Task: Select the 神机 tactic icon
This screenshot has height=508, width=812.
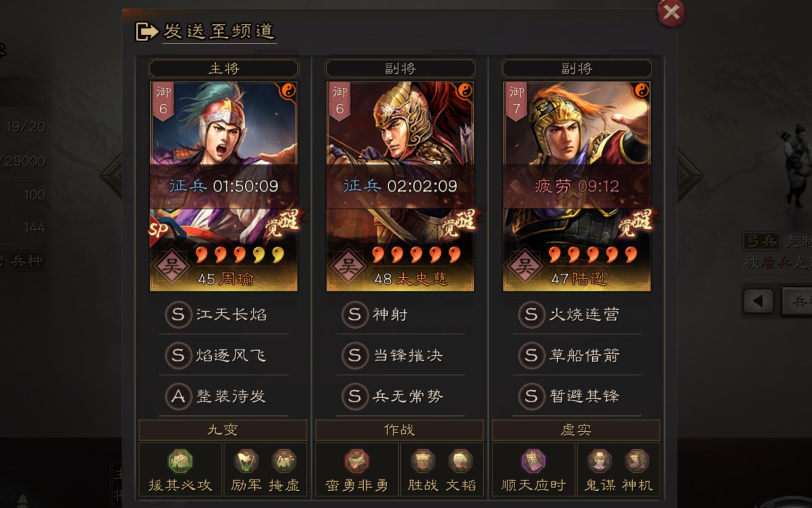Action: (637, 461)
